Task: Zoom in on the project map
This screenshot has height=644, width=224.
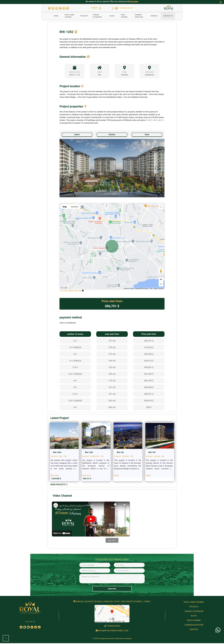Action: (161, 279)
